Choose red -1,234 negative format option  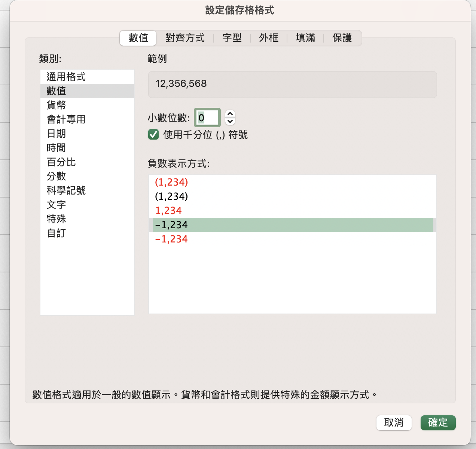tap(171, 239)
